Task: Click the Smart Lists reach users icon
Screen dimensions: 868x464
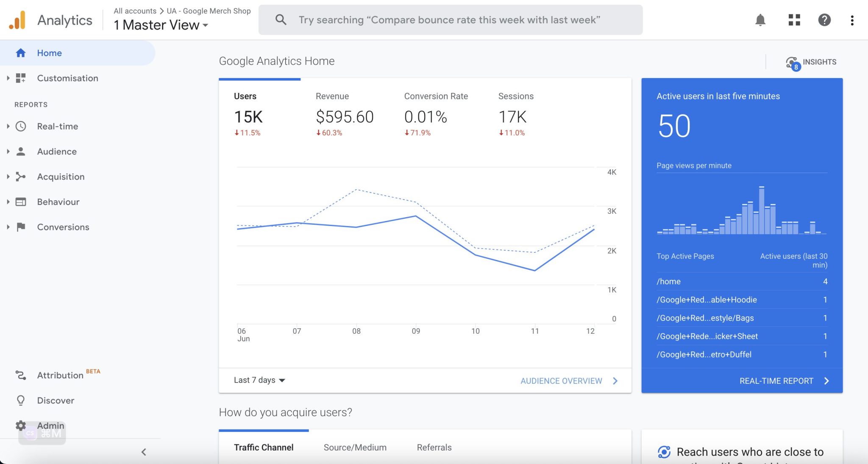Action: pyautogui.click(x=664, y=452)
